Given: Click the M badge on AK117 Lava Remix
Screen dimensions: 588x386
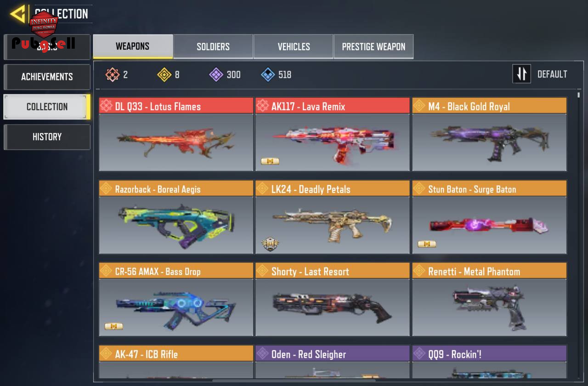Looking at the screenshot, I should coord(270,161).
